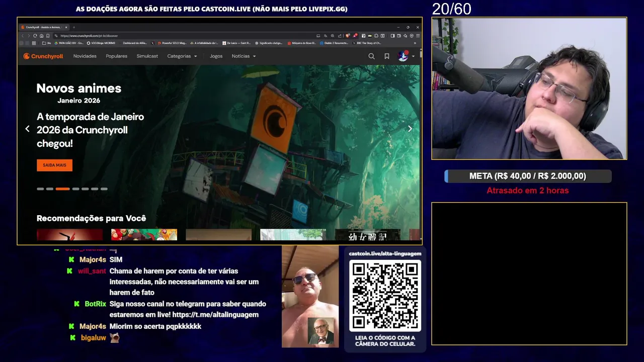The image size is (644, 362).
Task: Advance to next carousel slide arrow
Action: point(410,129)
